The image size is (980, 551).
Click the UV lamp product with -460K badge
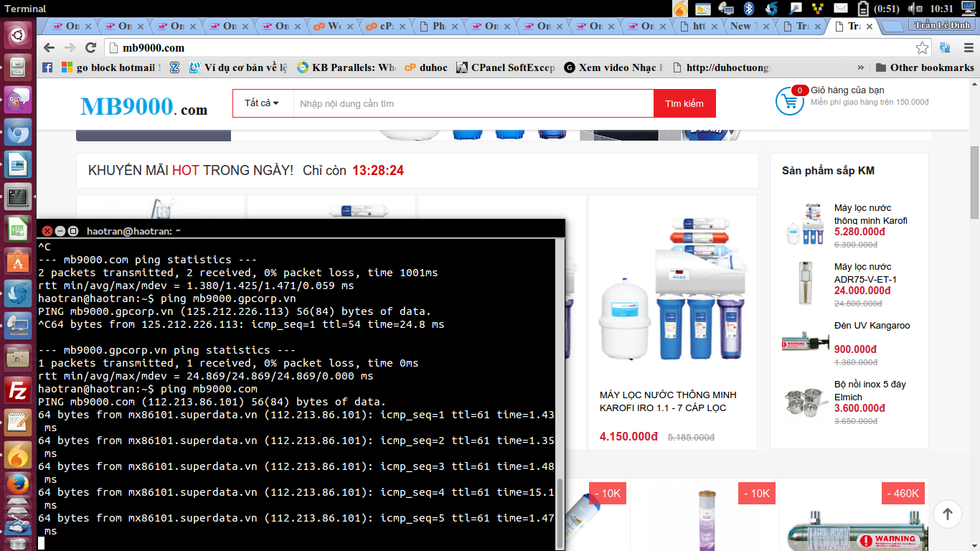click(x=854, y=515)
